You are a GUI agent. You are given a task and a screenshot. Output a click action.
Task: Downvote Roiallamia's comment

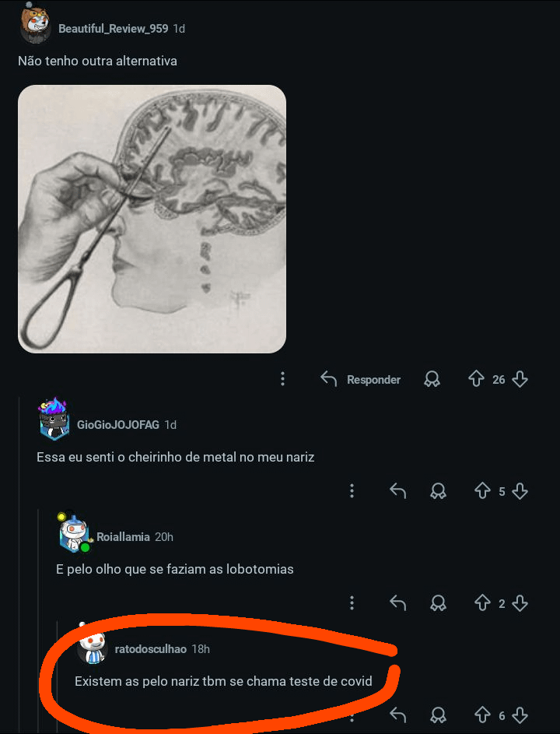pos(520,603)
